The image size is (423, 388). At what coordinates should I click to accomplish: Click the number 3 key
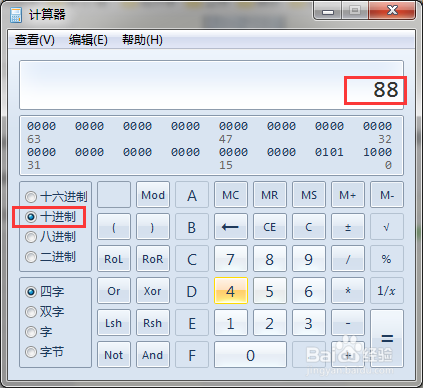click(309, 323)
